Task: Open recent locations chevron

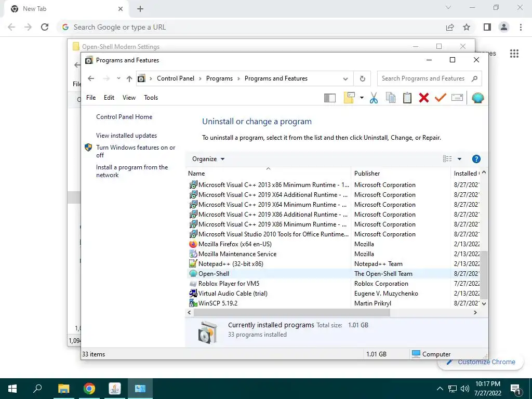Action: (118, 78)
